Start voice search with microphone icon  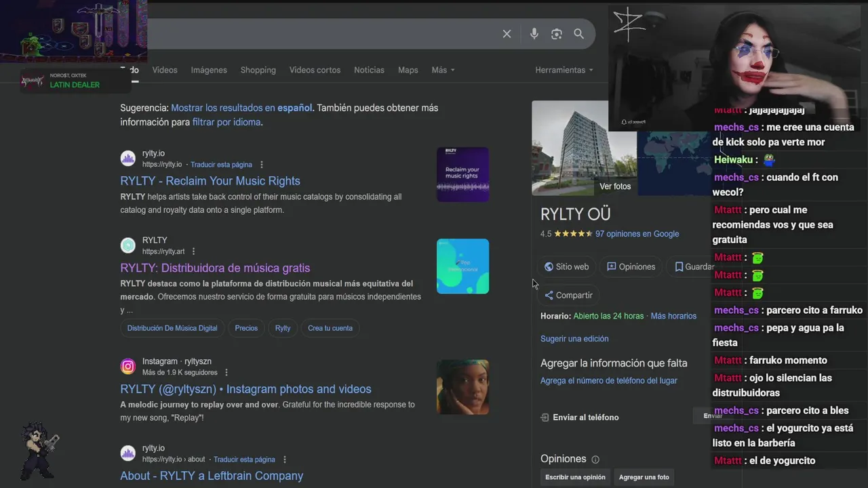(x=534, y=34)
